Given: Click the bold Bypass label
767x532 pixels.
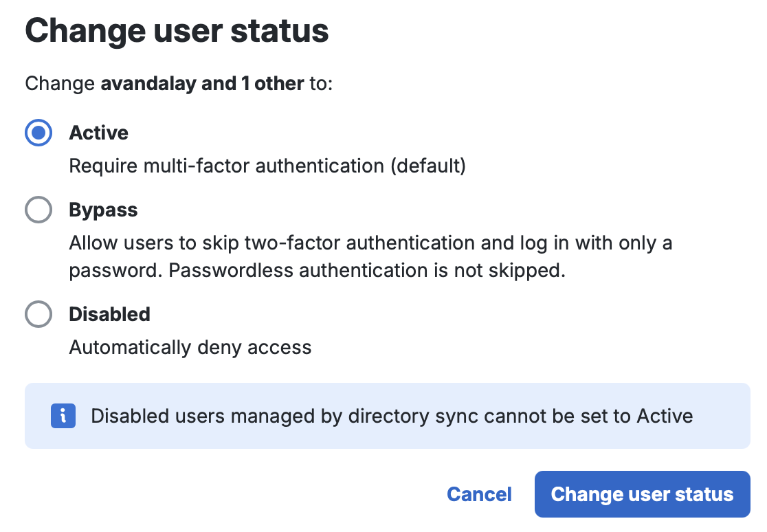Looking at the screenshot, I should tap(103, 210).
